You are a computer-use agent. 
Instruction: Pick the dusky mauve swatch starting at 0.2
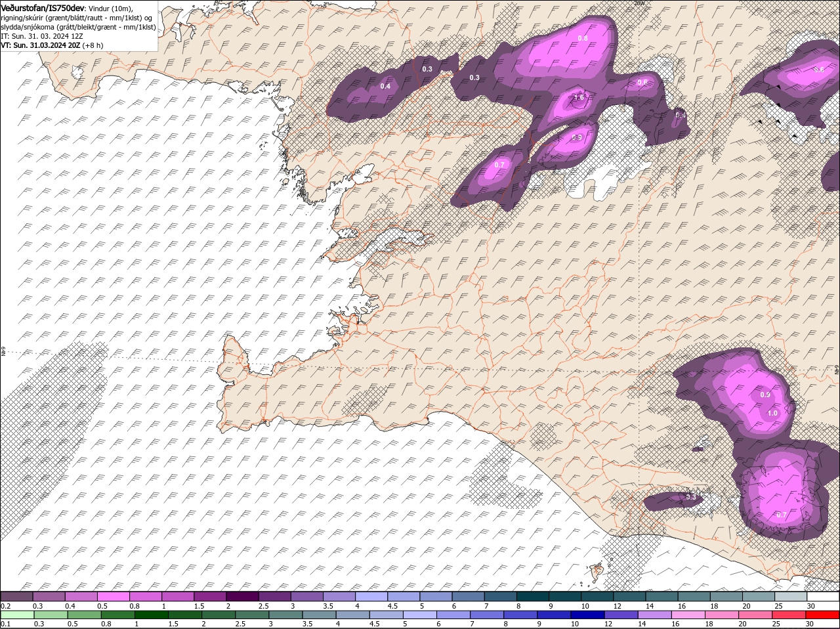point(16,596)
